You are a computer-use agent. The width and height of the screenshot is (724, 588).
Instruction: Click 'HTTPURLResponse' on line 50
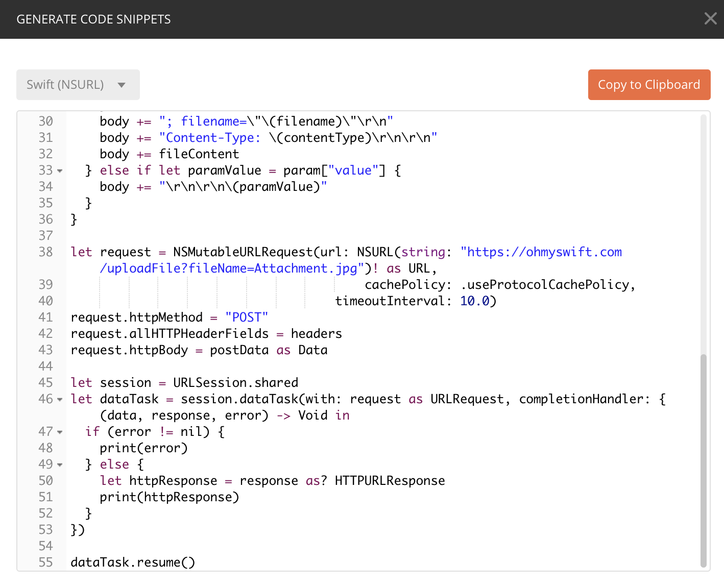tap(390, 481)
